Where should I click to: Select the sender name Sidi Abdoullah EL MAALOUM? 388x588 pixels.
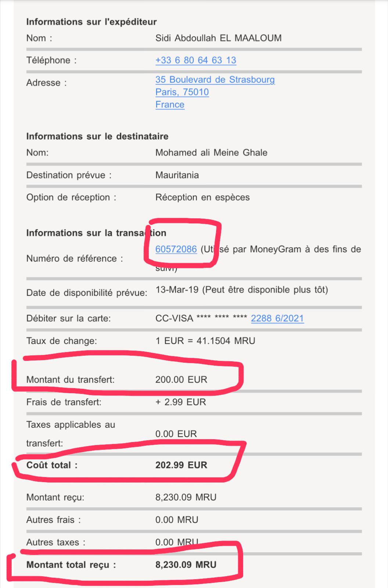coord(218,38)
